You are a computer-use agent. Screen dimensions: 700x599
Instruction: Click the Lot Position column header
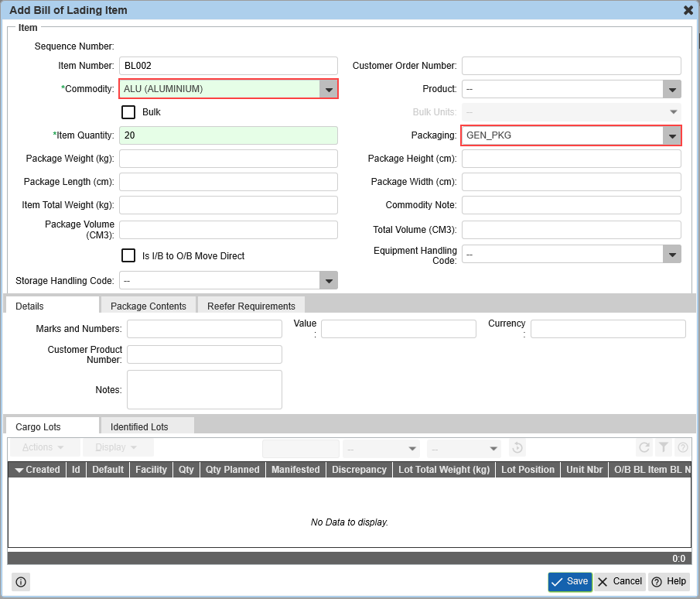(528, 470)
